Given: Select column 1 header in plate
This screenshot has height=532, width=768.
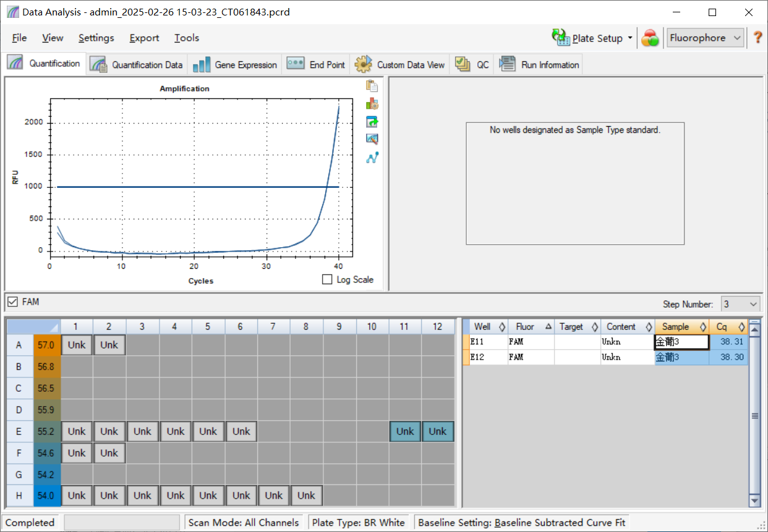Looking at the screenshot, I should (x=77, y=326).
